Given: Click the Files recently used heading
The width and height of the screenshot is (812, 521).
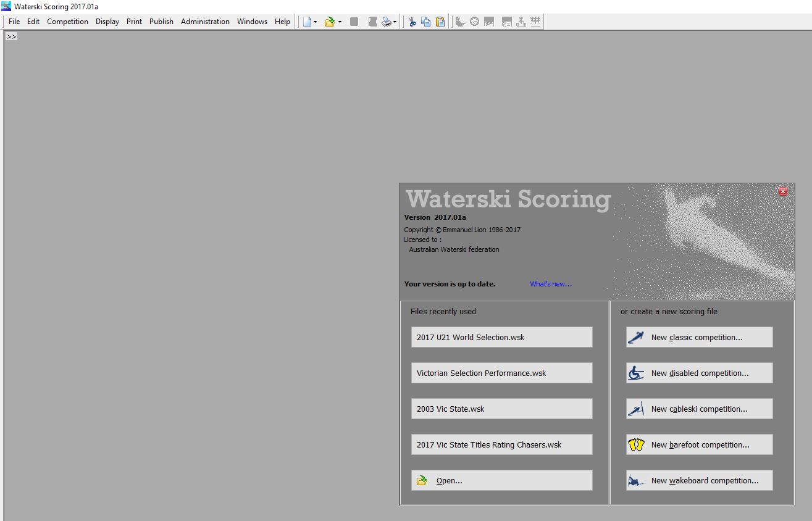Looking at the screenshot, I should (x=443, y=311).
